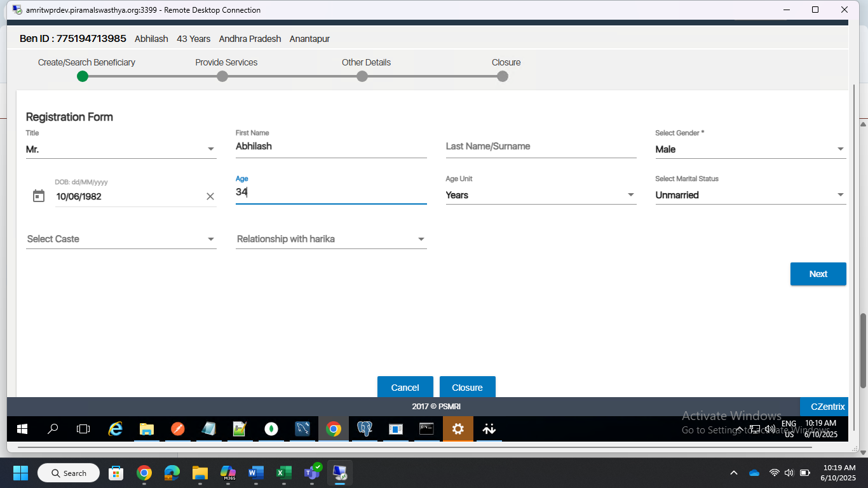Click the local Wi-Fi tray icon

tap(775, 473)
